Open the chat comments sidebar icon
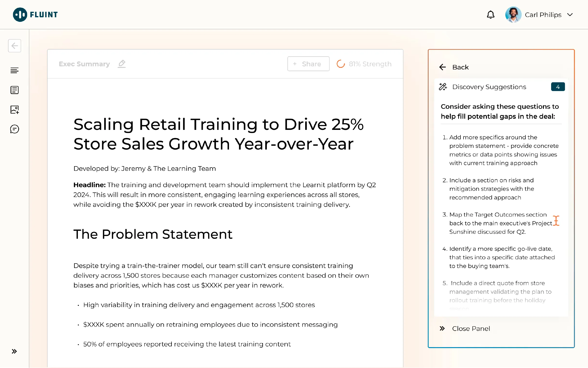The height and width of the screenshot is (368, 588). coord(15,129)
